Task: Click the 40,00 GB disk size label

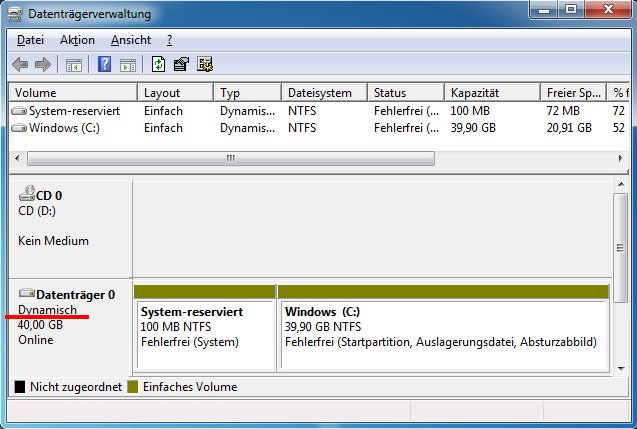Action: pyautogui.click(x=40, y=325)
